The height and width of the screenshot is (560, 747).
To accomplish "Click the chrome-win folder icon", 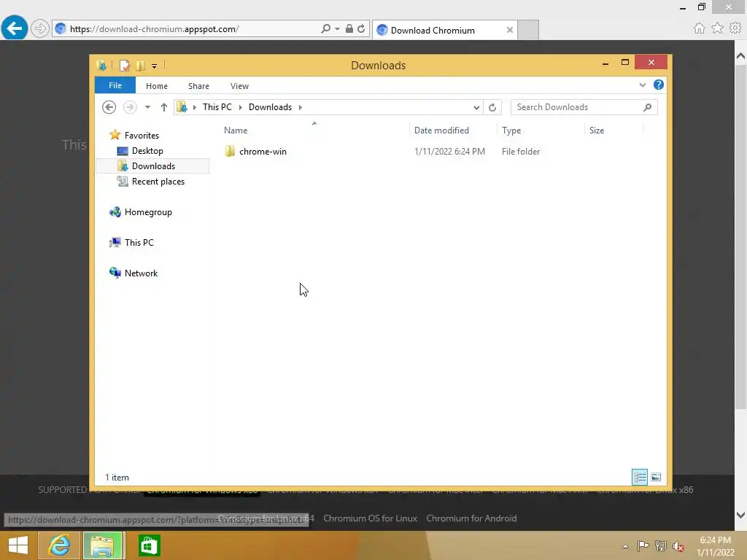I will [x=230, y=152].
